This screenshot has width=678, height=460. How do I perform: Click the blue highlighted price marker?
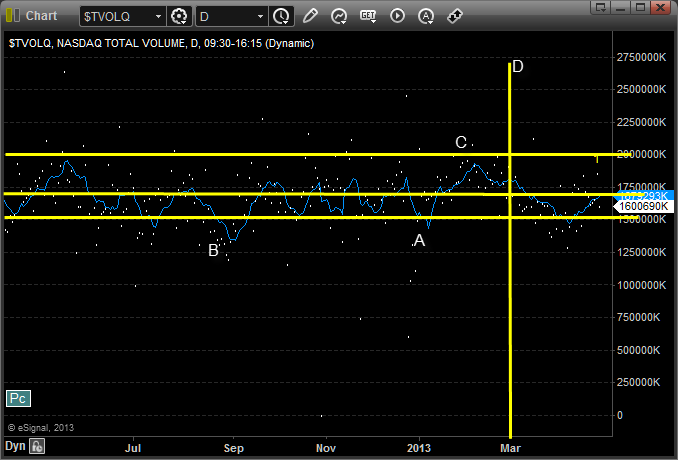coord(643,195)
